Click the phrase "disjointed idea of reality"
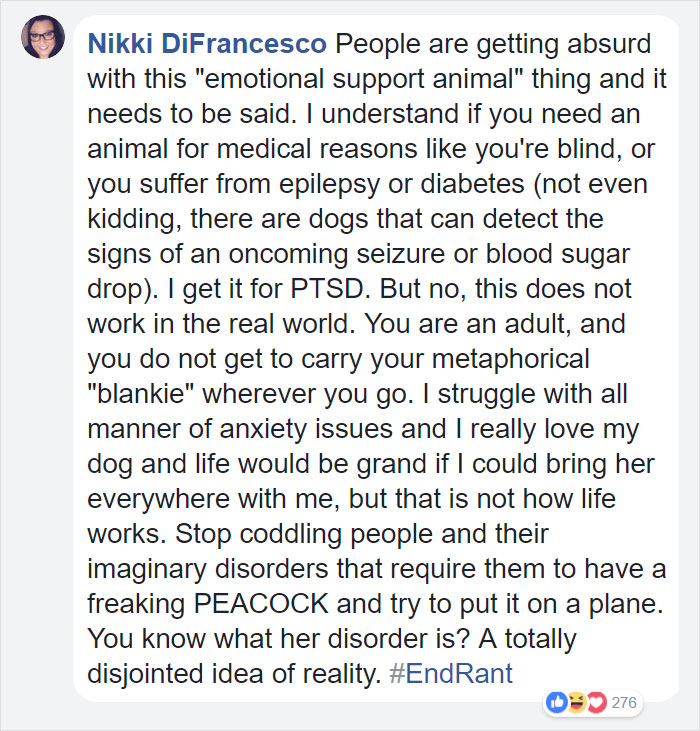 tap(234, 675)
